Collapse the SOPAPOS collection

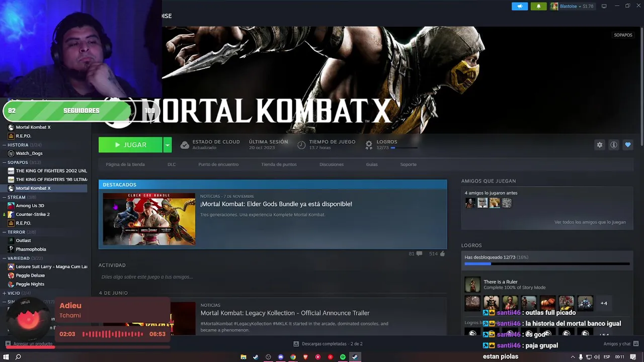(5, 162)
